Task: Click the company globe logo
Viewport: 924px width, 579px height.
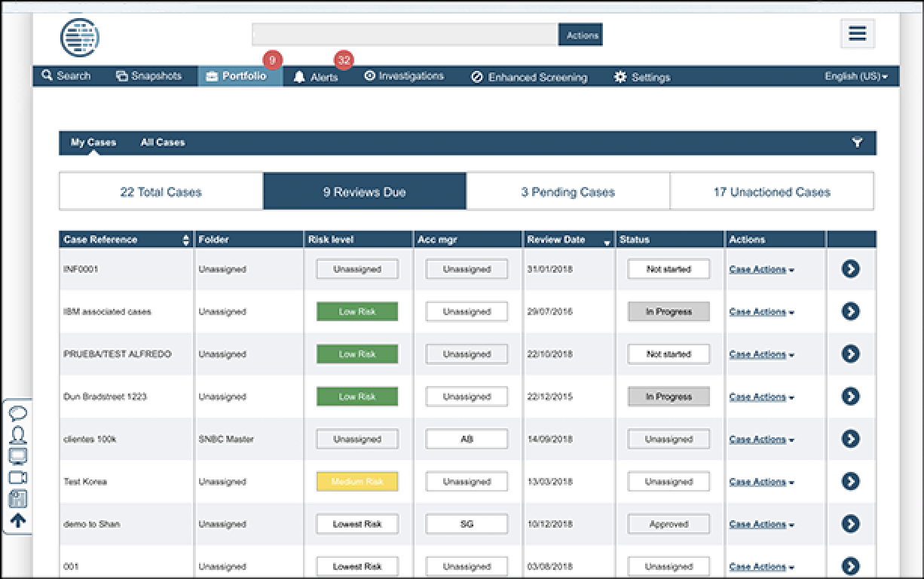Action: (80, 35)
